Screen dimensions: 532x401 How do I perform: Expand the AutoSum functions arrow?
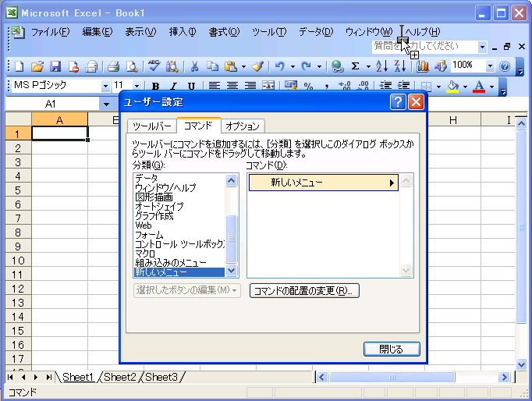pyautogui.click(x=368, y=66)
